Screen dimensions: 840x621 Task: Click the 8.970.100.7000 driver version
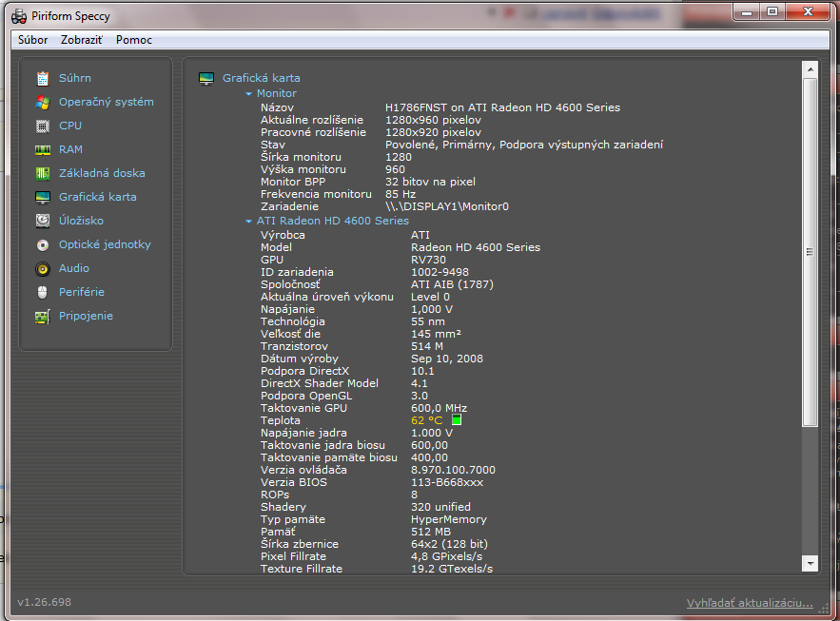(x=453, y=470)
